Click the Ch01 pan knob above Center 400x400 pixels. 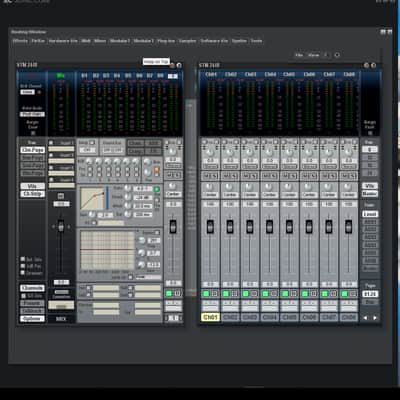coord(210,186)
